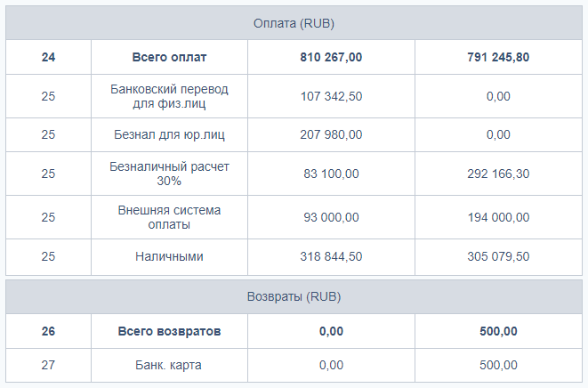Viewport: 588px width, 388px height.
Task: Click the Возвраты (RUB) section header
Action: 294,297
